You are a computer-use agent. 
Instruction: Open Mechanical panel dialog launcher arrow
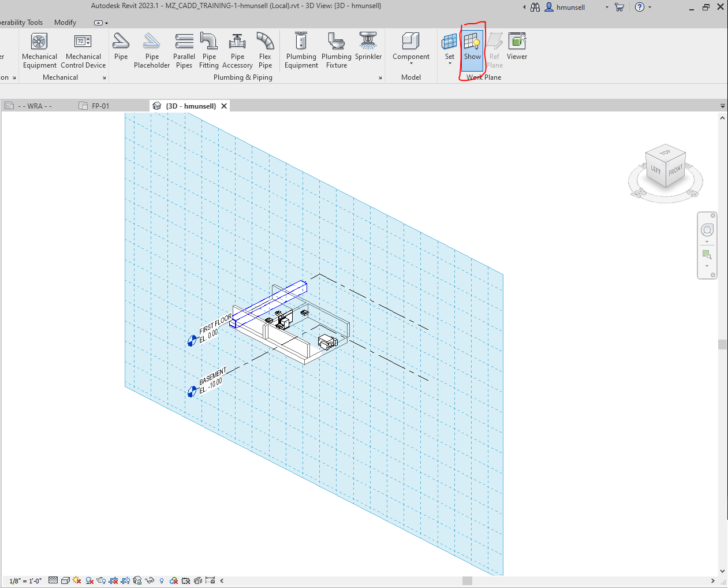(104, 78)
